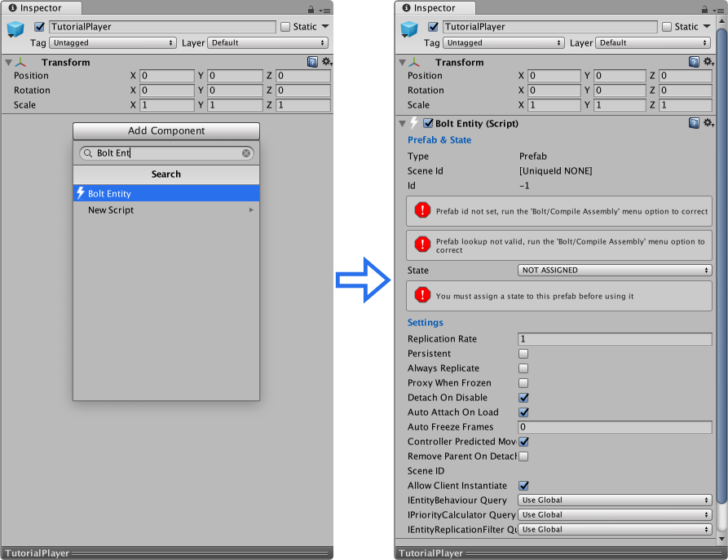Viewport: 728px width, 560px height.
Task: Uncheck Detach On Disable
Action: tap(523, 398)
